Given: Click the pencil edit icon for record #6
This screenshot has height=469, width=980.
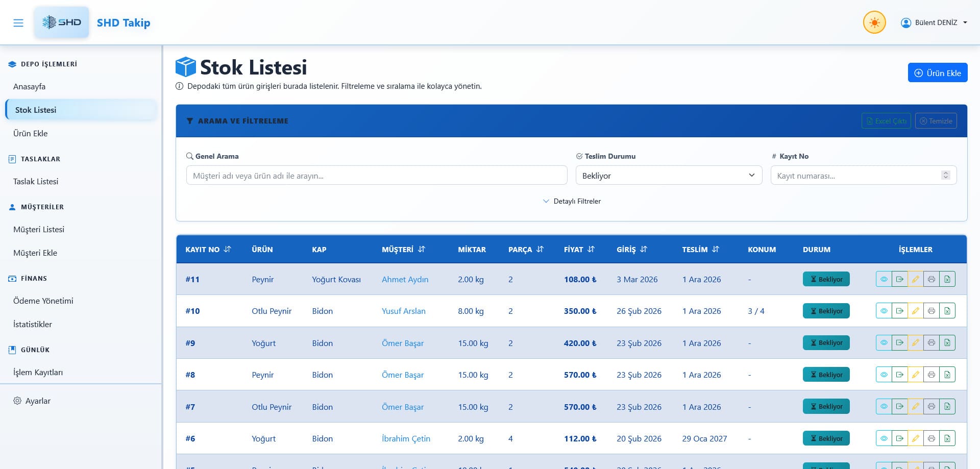Looking at the screenshot, I should [x=915, y=438].
